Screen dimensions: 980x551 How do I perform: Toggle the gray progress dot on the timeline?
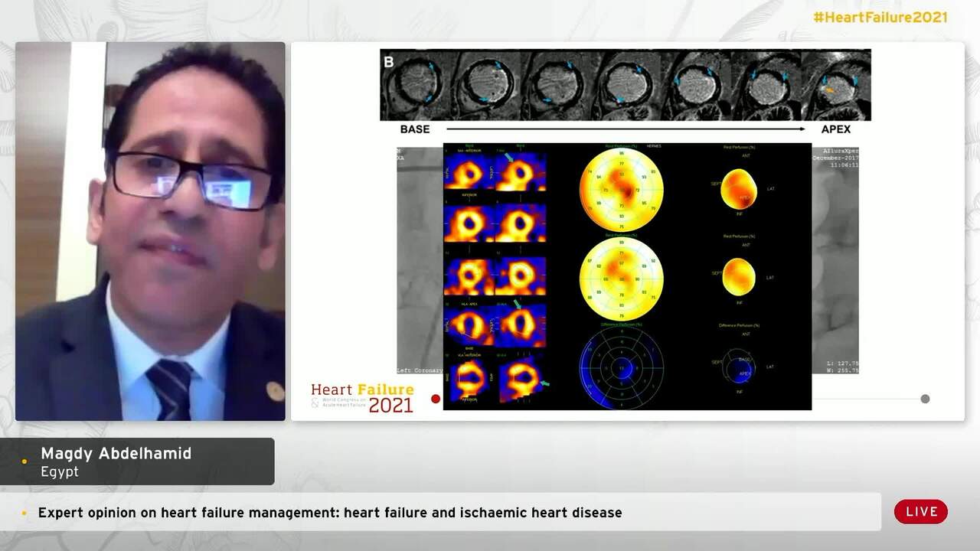point(926,398)
